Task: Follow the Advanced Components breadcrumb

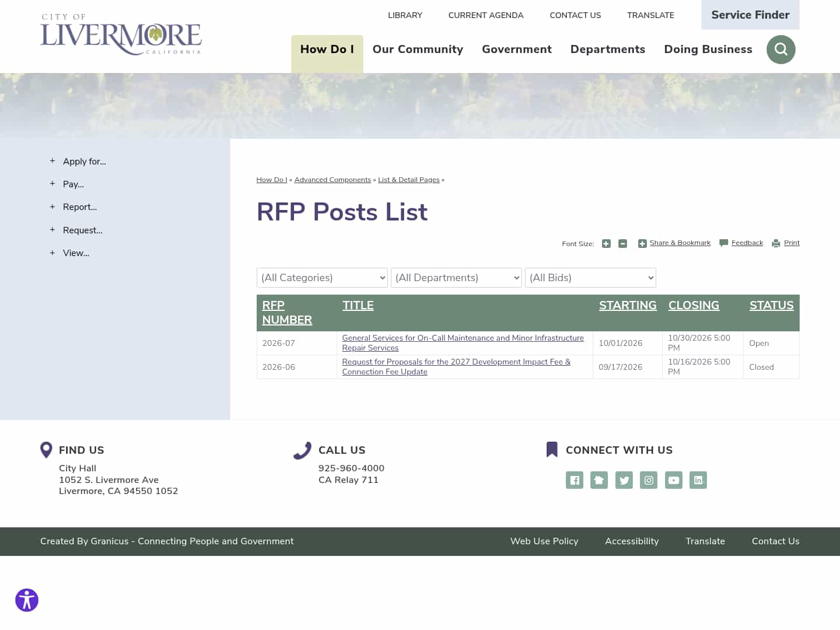Action: point(332,180)
